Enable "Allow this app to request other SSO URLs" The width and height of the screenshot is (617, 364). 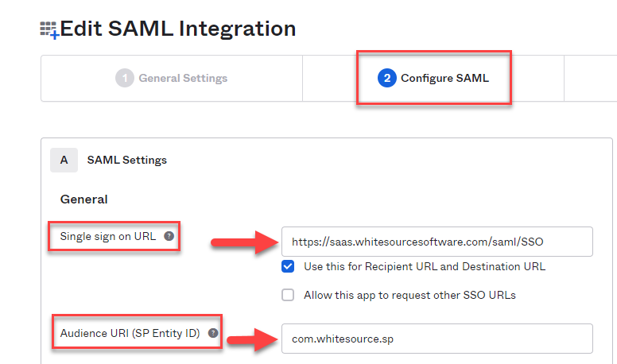coord(289,295)
